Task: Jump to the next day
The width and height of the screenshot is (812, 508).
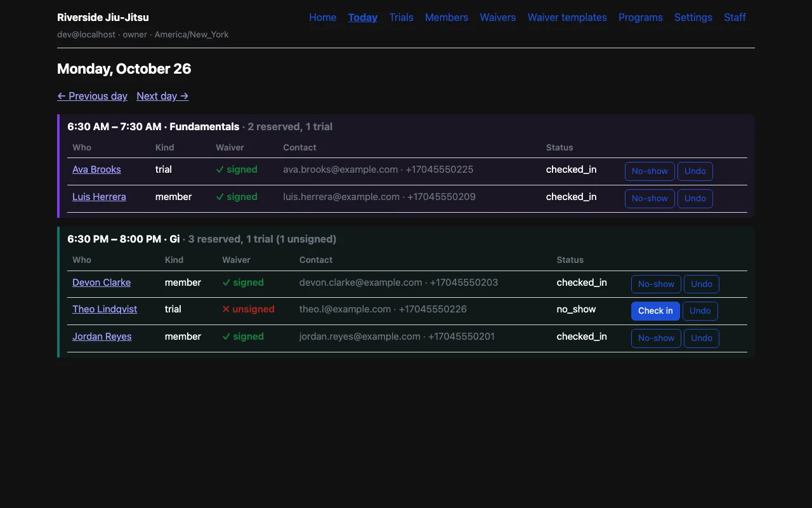Action: click(162, 96)
